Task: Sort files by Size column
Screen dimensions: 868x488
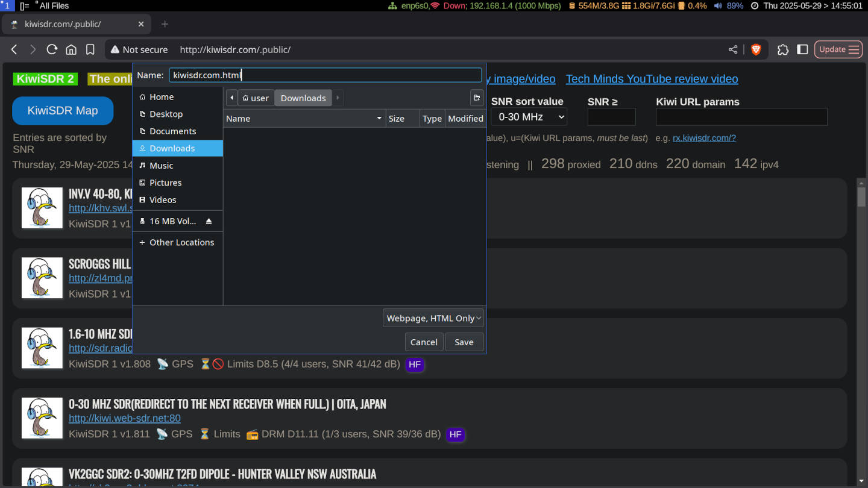Action: coord(403,119)
